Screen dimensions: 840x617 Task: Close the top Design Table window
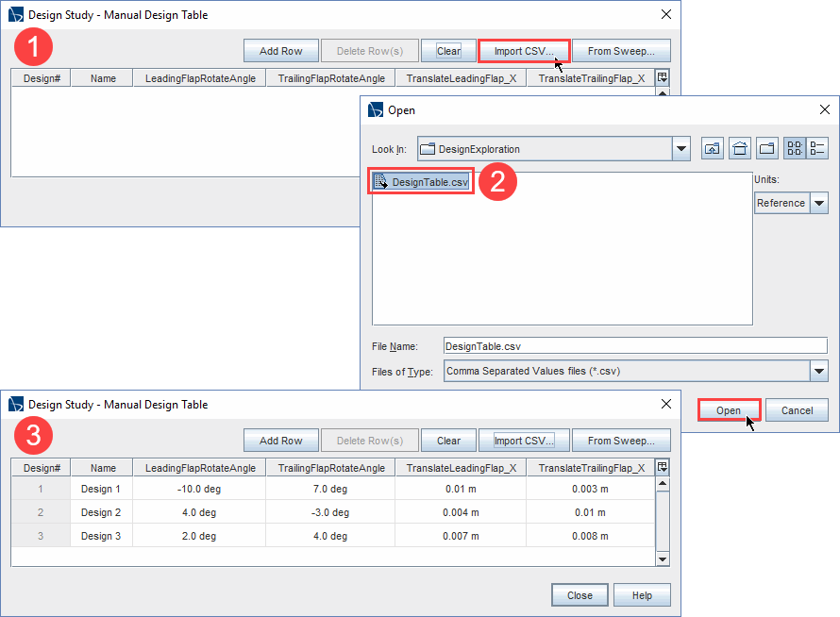pos(666,14)
